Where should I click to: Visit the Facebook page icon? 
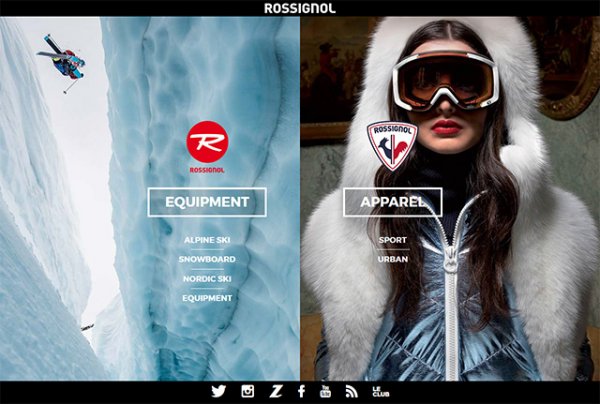(301, 392)
